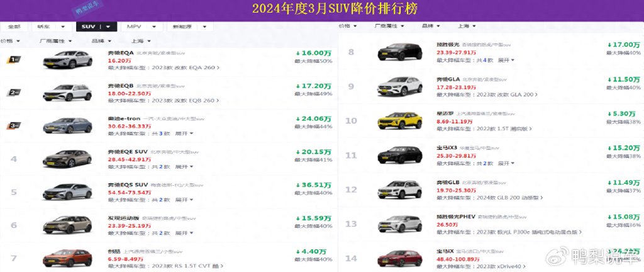Click the 发现运动版 model name
Viewport: 644px width, 272px height.
click(x=123, y=218)
